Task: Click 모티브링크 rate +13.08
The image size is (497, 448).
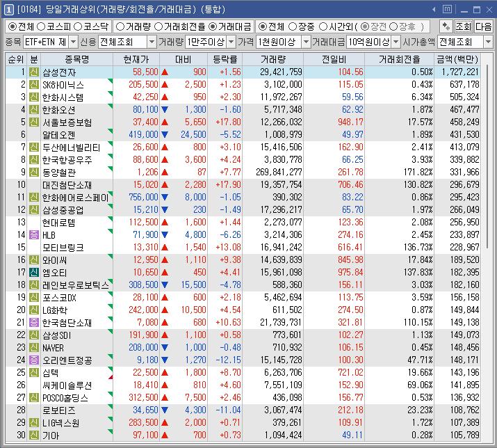Action: pos(228,247)
